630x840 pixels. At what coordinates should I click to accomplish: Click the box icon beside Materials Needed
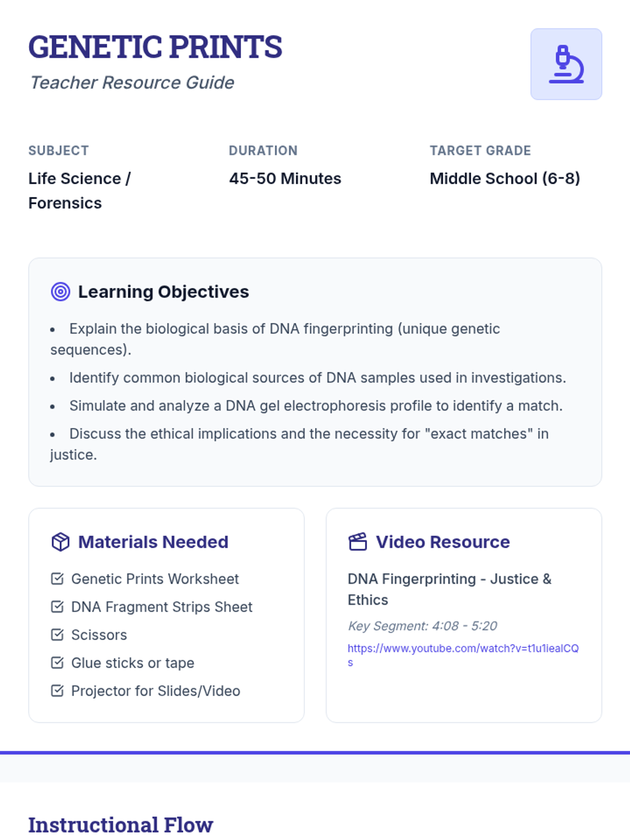60,542
